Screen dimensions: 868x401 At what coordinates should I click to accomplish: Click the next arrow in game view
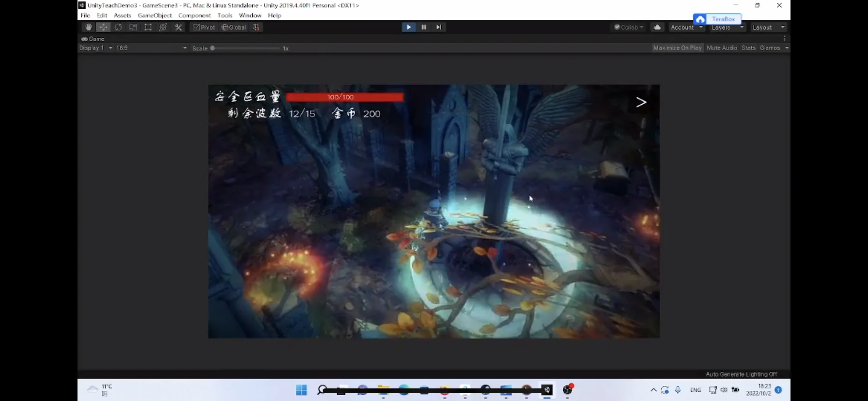[641, 102]
